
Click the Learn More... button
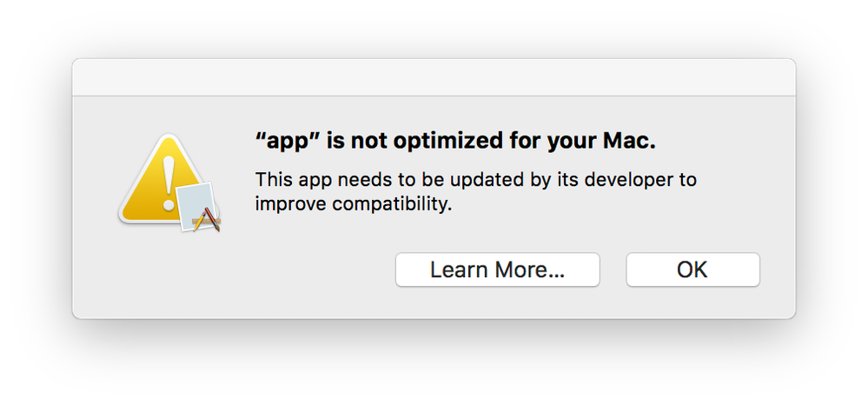click(497, 269)
